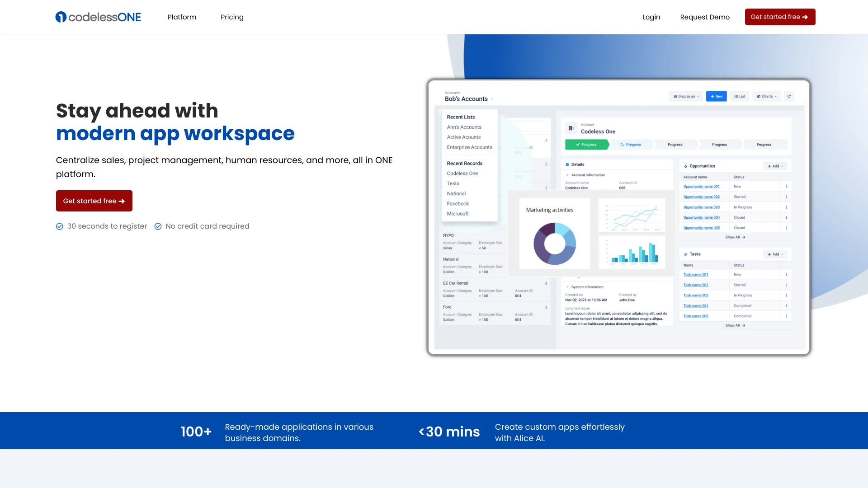The height and width of the screenshot is (488, 868).
Task: Open the Pricing menu
Action: tap(232, 17)
